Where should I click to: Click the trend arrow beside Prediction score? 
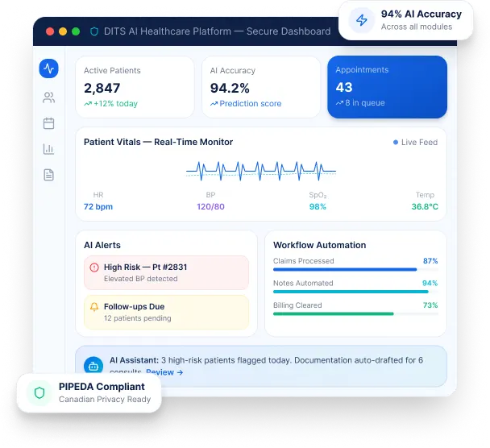[x=214, y=104]
